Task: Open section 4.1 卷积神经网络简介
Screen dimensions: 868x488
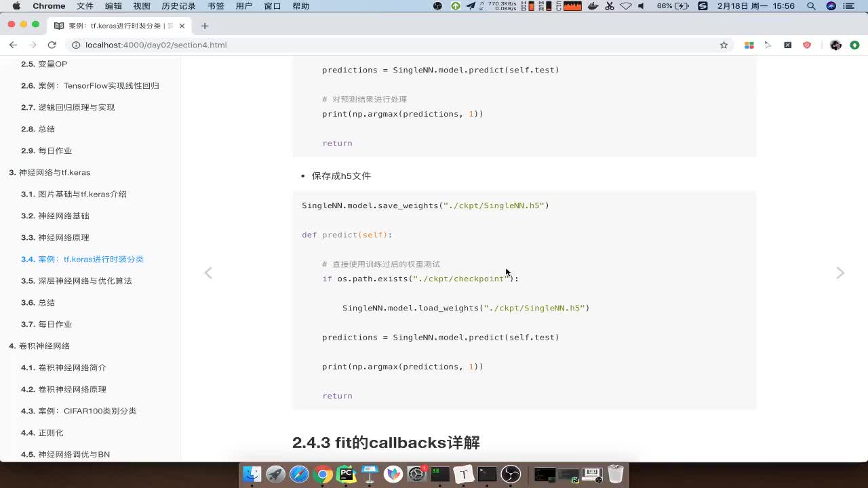Action: coord(64,367)
